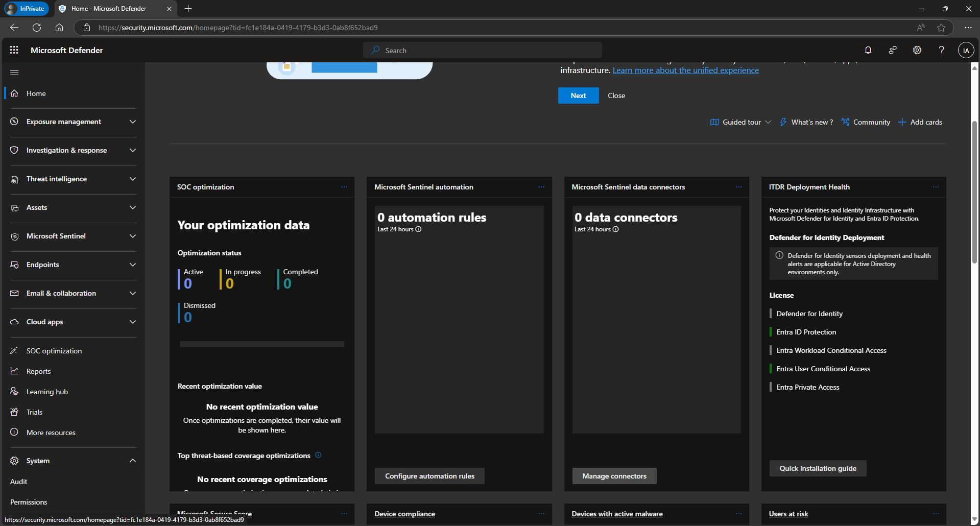
Task: Open the help question mark icon
Action: [x=941, y=50]
